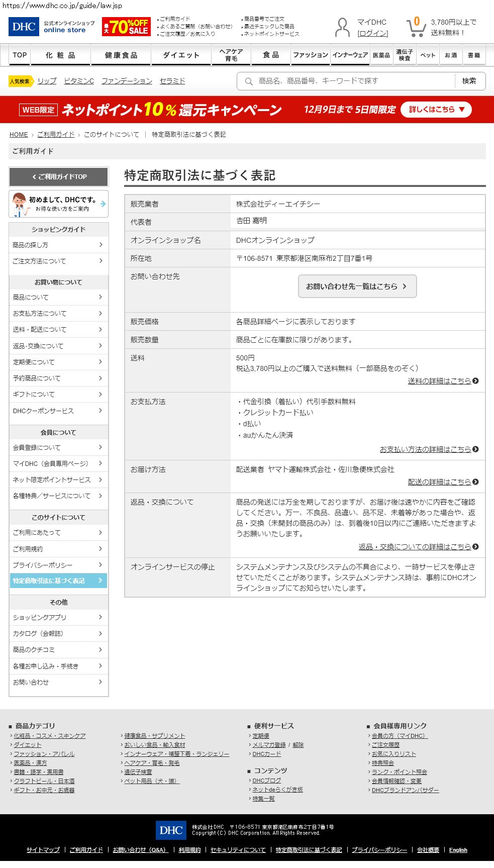Select 健康食品 navigation tab

(x=121, y=55)
